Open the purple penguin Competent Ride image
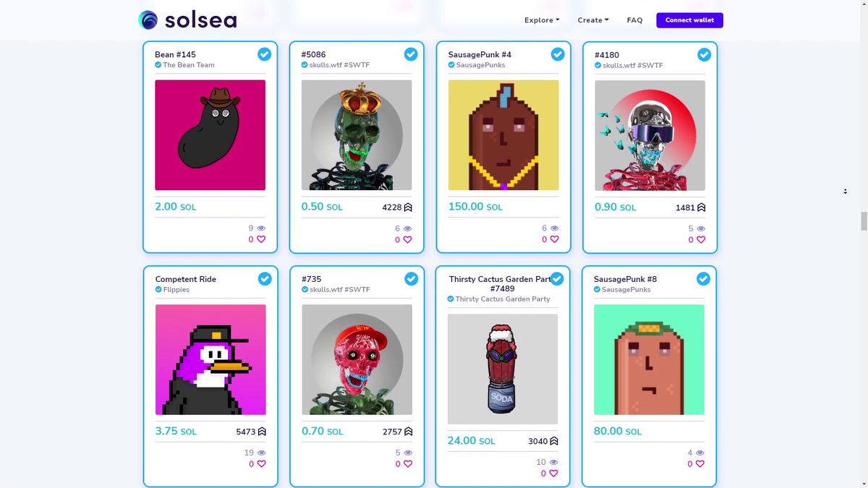The image size is (868, 488). click(x=210, y=359)
